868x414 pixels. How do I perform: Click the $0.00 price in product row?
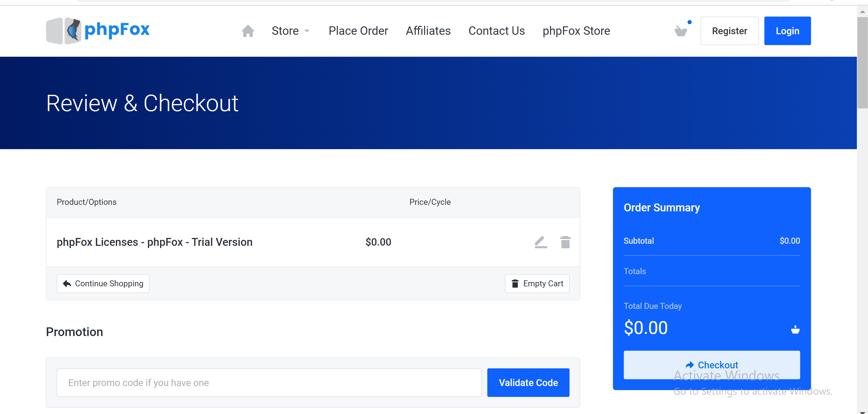[378, 242]
